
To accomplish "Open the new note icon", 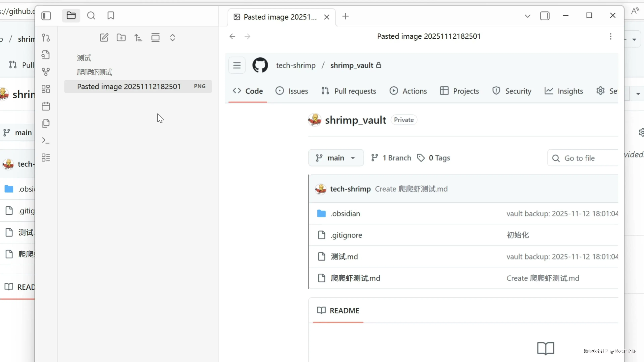I will click(104, 38).
